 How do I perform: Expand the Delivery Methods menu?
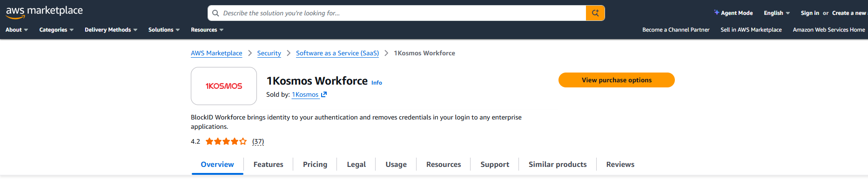[x=111, y=30]
